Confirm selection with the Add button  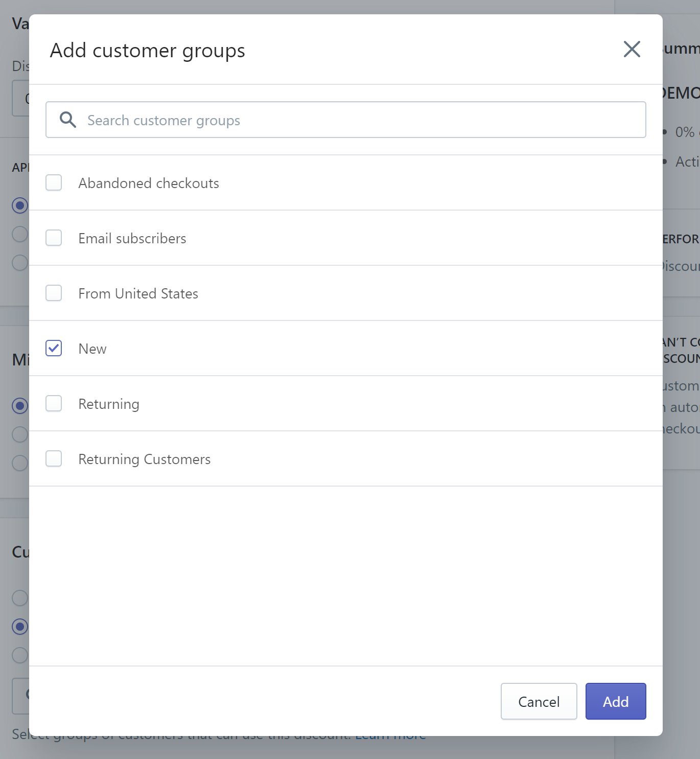coord(615,701)
